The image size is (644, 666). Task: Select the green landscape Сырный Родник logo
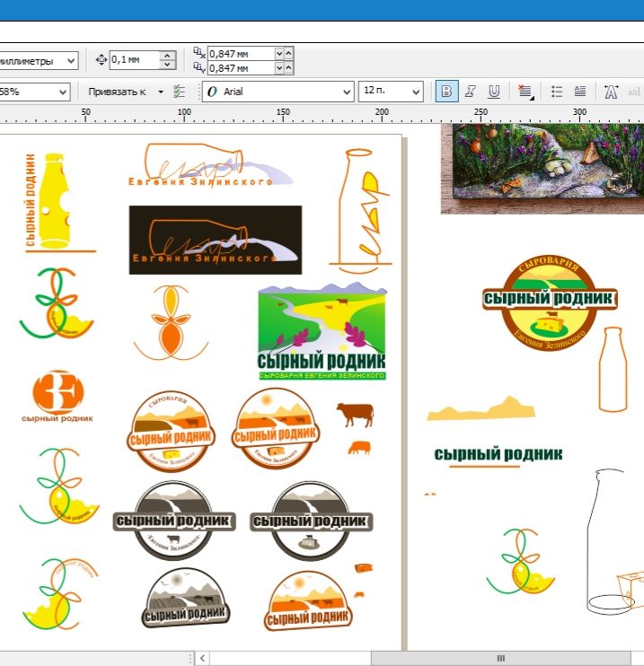pyautogui.click(x=322, y=332)
